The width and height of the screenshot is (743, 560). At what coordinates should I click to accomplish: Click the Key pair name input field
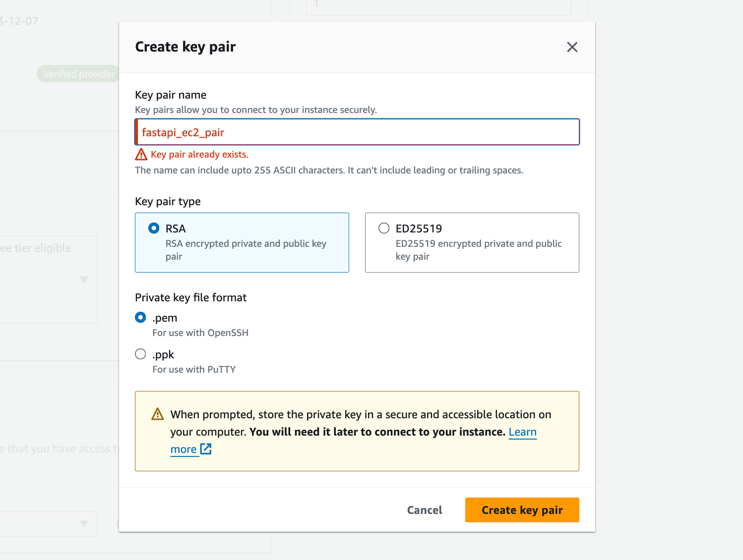click(357, 132)
